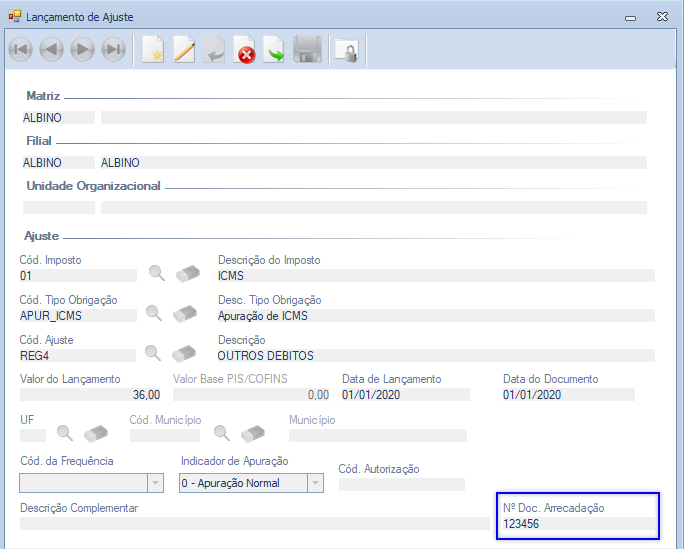Delete record with the red X icon
684x549 pixels.
pyautogui.click(x=244, y=50)
